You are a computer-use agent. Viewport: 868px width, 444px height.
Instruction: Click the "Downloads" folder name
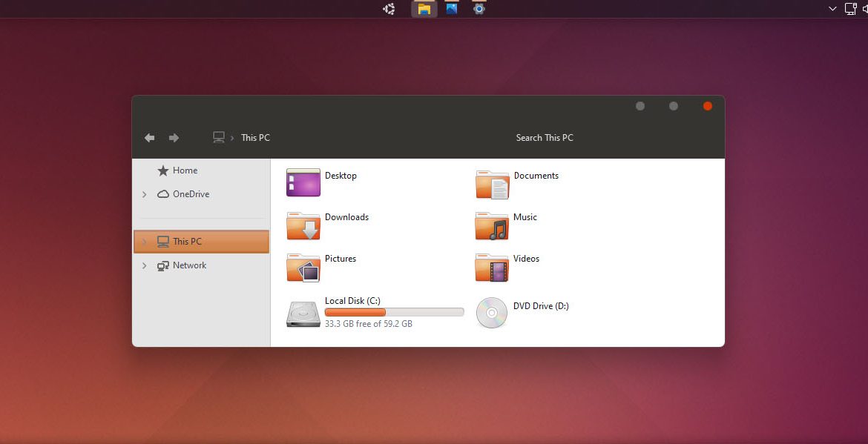(346, 217)
